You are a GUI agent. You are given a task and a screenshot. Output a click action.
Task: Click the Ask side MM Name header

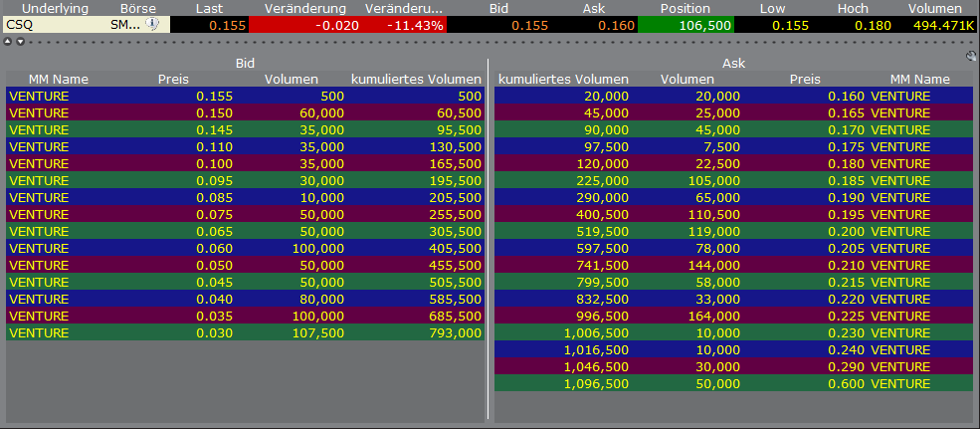(919, 79)
